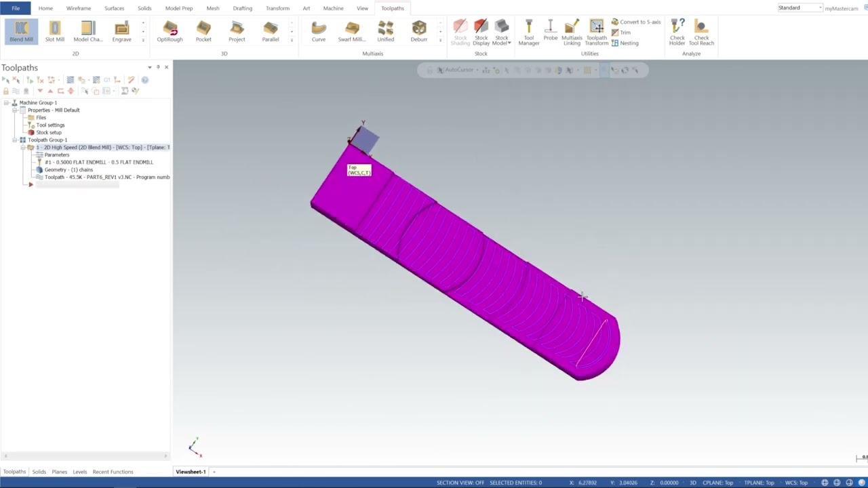Select all operations in Toolpaths manager
This screenshot has height=488, width=868.
(6, 80)
